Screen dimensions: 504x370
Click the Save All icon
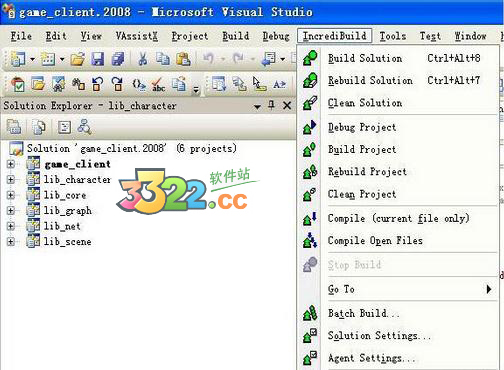pos(118,59)
